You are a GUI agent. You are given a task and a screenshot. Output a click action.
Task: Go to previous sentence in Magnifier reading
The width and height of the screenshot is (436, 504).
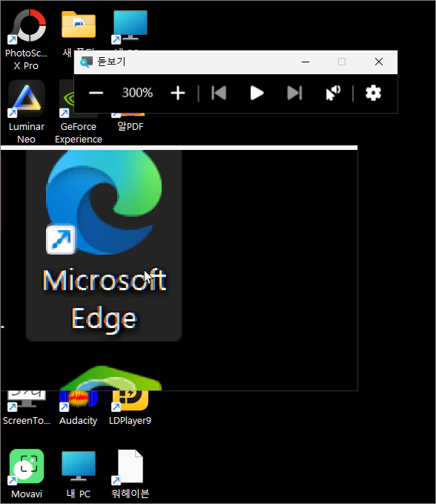tap(219, 94)
